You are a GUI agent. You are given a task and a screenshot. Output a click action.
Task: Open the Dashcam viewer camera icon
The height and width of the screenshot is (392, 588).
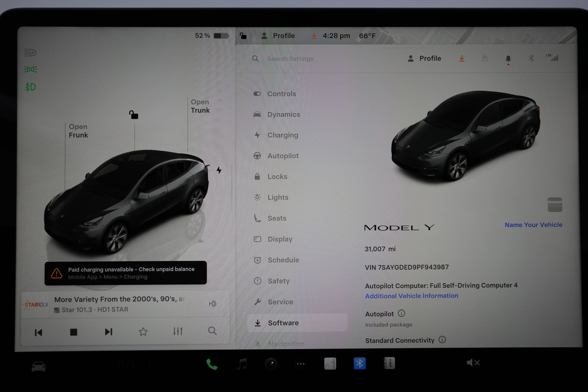coord(272,364)
